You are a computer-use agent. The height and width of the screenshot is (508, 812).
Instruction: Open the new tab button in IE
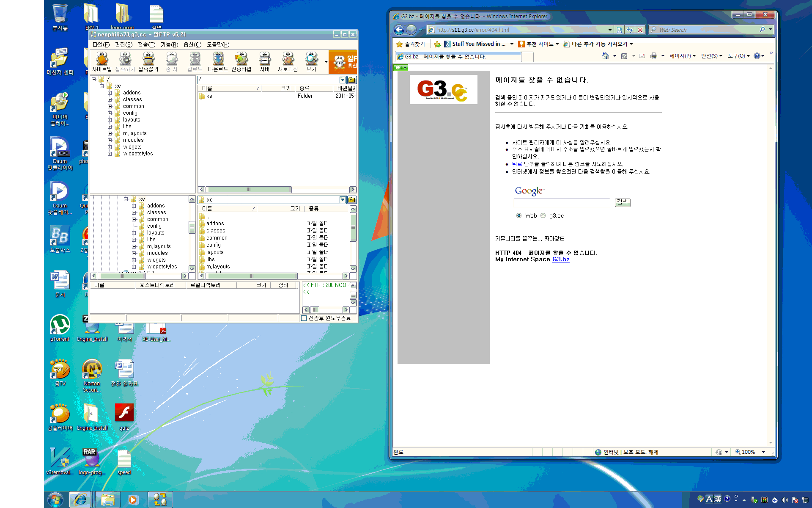pos(527,56)
